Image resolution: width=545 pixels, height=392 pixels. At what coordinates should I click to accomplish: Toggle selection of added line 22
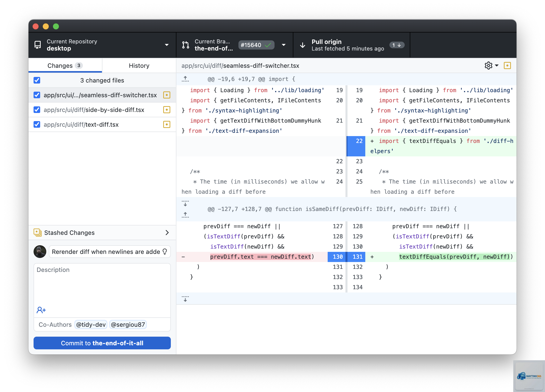point(356,146)
